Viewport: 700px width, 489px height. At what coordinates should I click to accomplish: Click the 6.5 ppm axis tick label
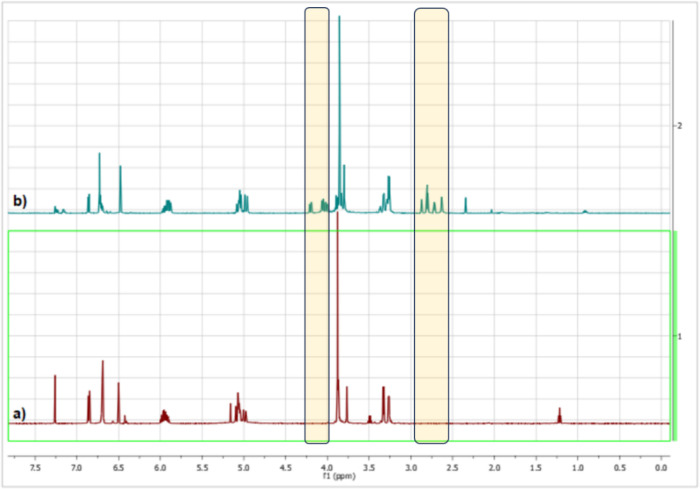pos(118,468)
